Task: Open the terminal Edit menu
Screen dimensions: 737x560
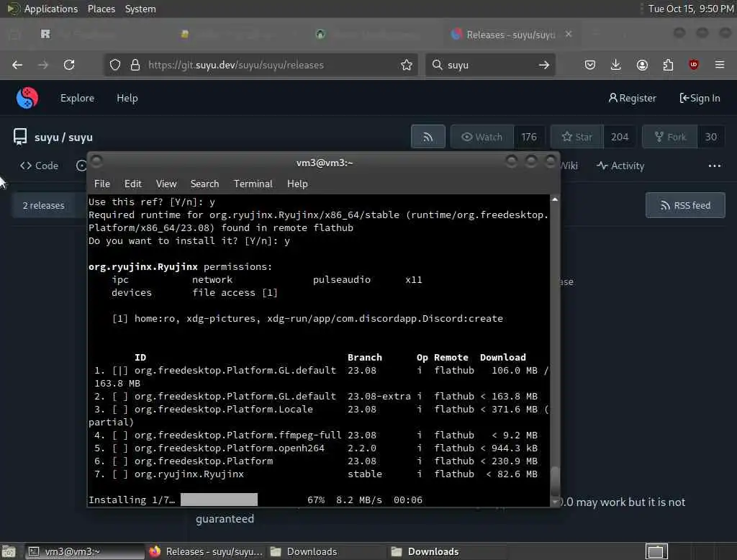Action: (x=133, y=184)
